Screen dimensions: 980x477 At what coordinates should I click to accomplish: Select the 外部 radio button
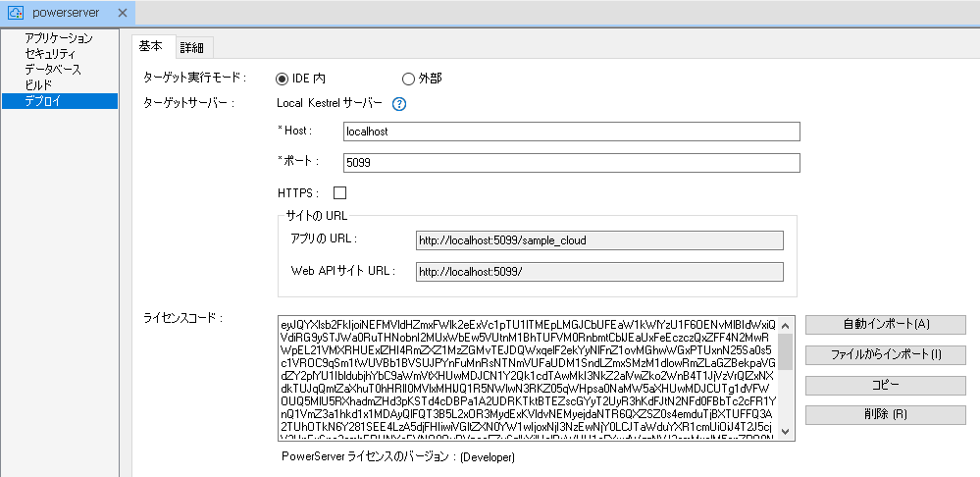409,79
